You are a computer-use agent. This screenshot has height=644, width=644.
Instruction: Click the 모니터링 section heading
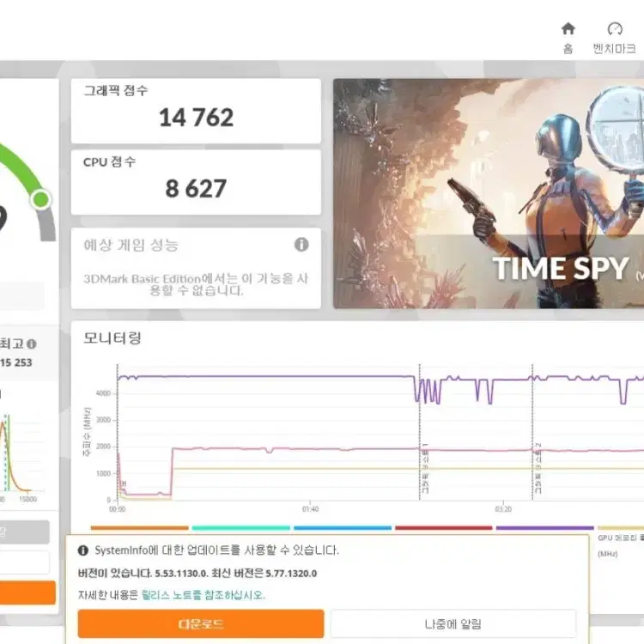coord(112,338)
